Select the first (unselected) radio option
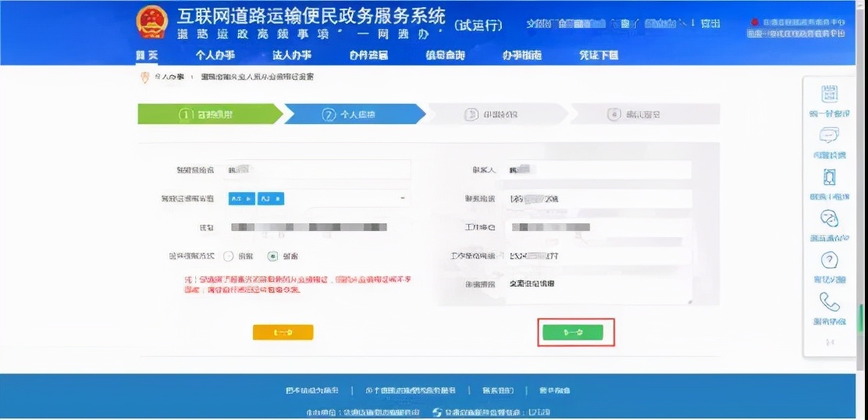This screenshot has height=420, width=868. 229,256
